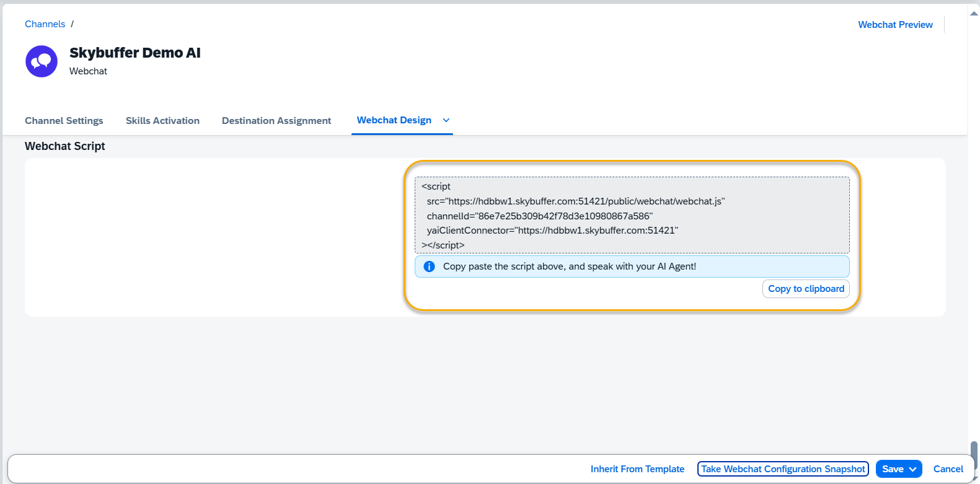
Task: Cancel the channel editing
Action: tap(948, 469)
